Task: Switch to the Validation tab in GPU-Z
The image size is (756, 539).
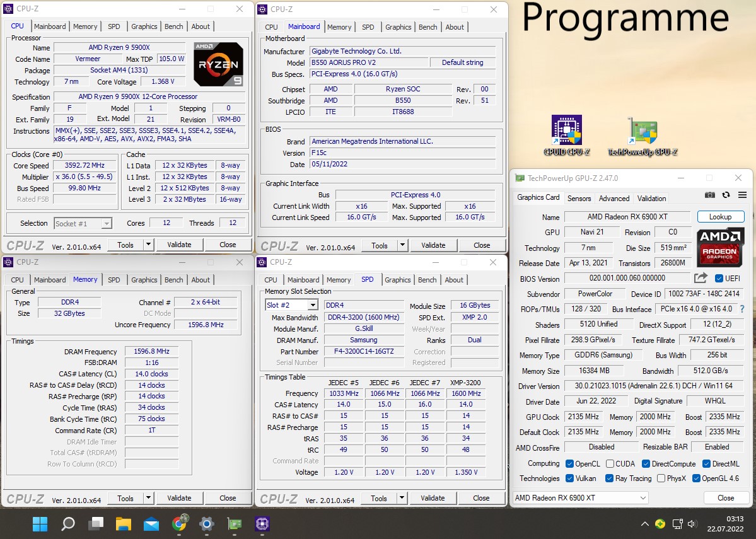Action: (651, 198)
